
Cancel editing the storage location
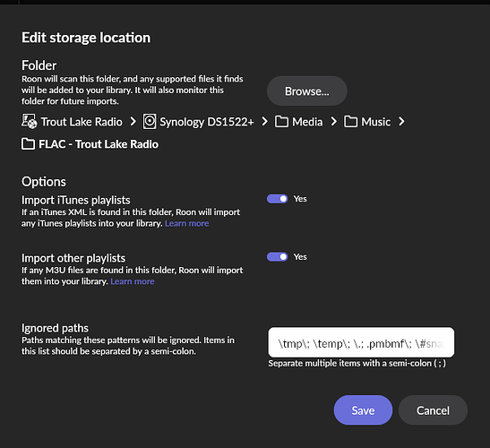(433, 410)
